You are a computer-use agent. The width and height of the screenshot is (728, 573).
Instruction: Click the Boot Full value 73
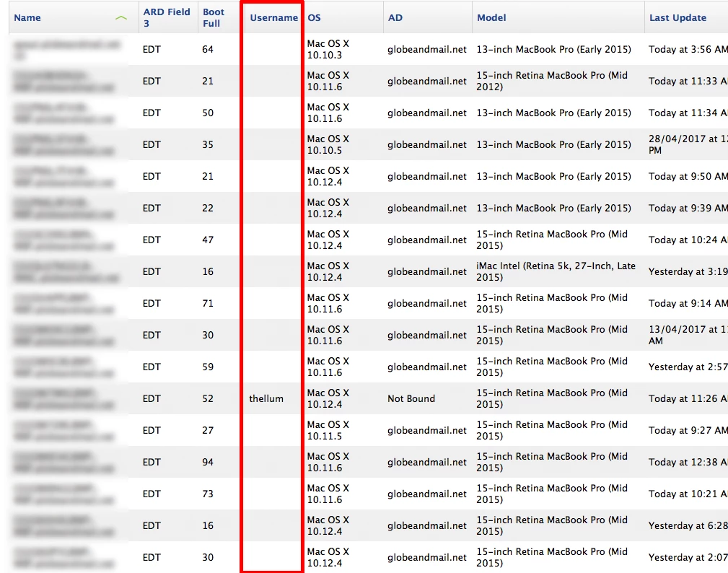pos(208,494)
